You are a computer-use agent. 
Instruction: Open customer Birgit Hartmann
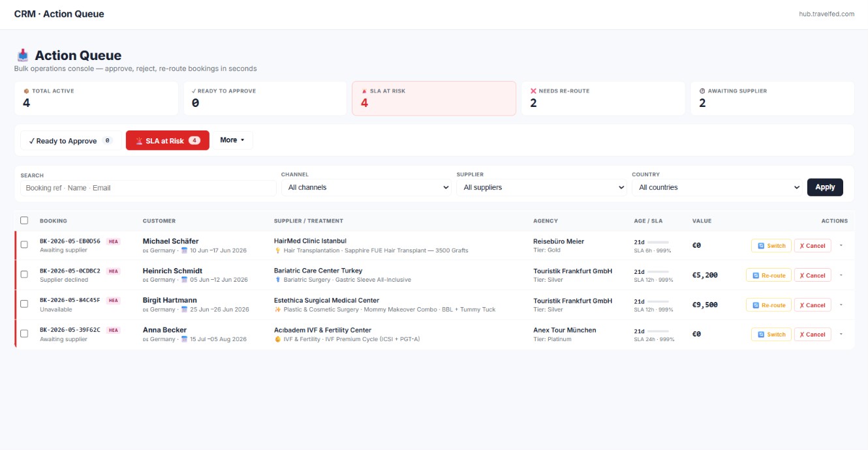pyautogui.click(x=170, y=301)
